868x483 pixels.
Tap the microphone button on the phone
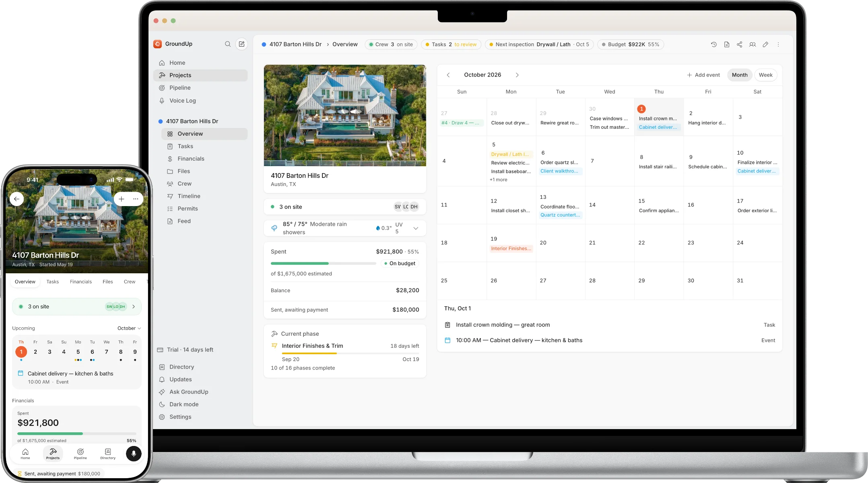(134, 454)
